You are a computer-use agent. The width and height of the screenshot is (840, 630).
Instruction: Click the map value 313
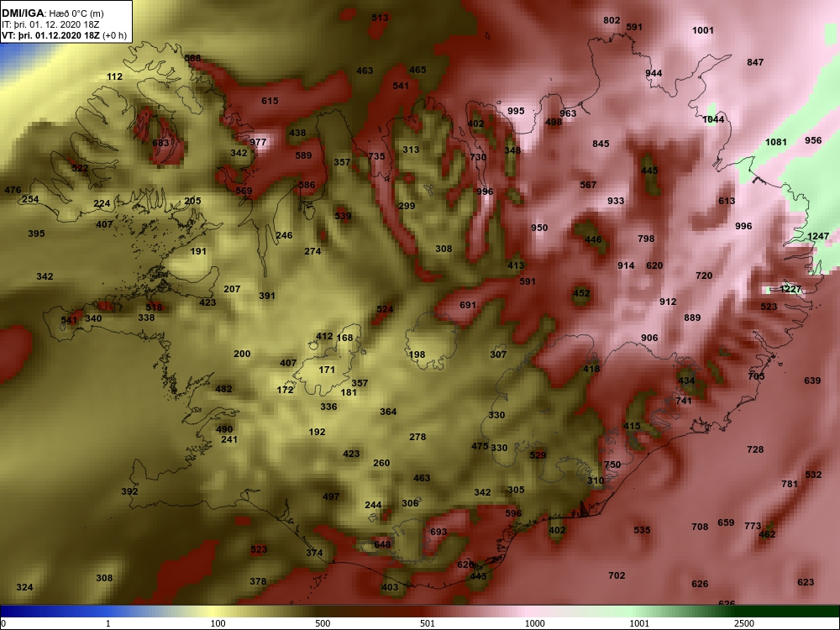pyautogui.click(x=411, y=150)
